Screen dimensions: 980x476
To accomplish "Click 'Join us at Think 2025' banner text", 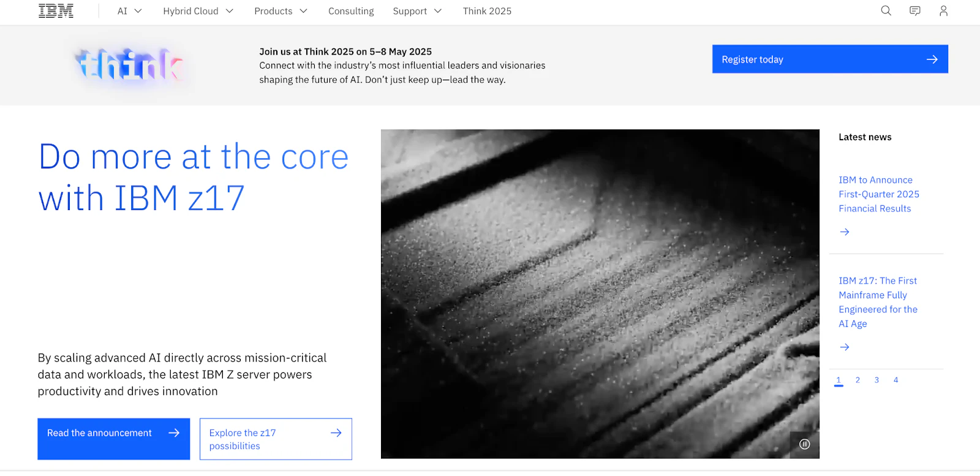I will (345, 51).
